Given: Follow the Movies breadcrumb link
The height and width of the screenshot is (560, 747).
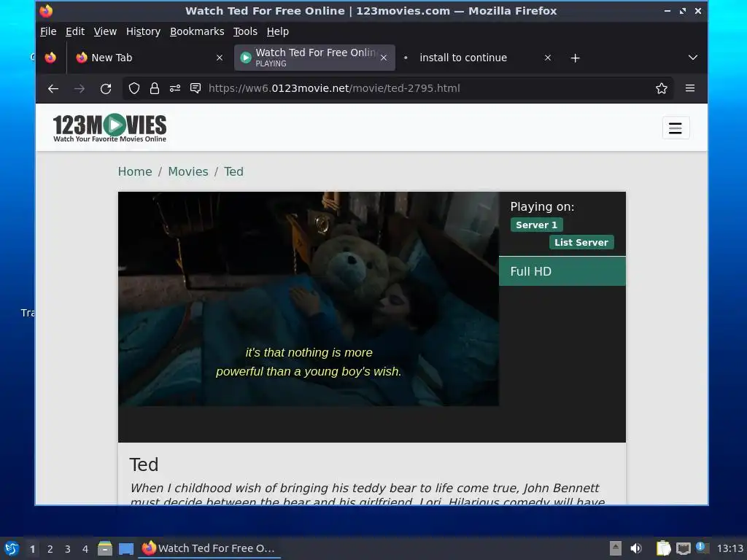Looking at the screenshot, I should [x=188, y=172].
